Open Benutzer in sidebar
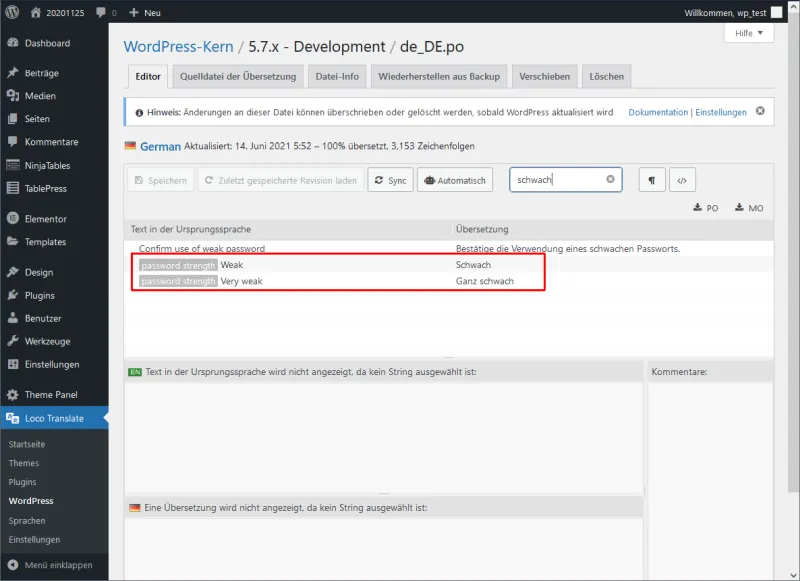 coord(54,318)
